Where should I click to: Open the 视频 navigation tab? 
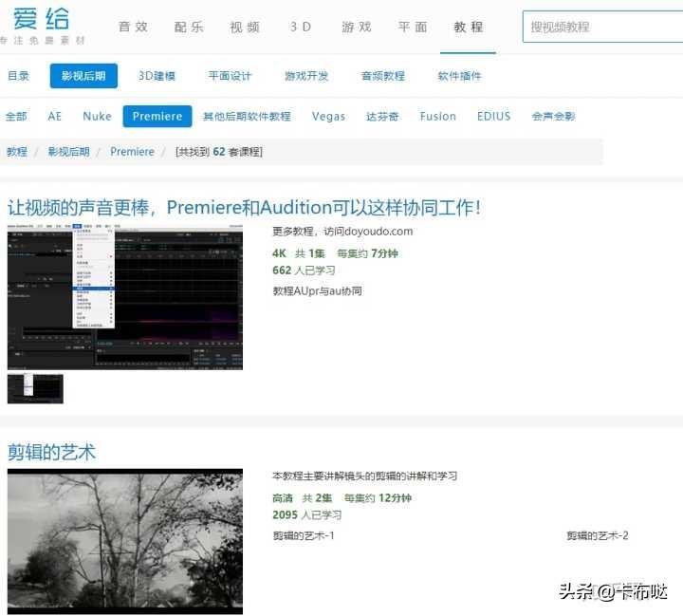[x=245, y=27]
